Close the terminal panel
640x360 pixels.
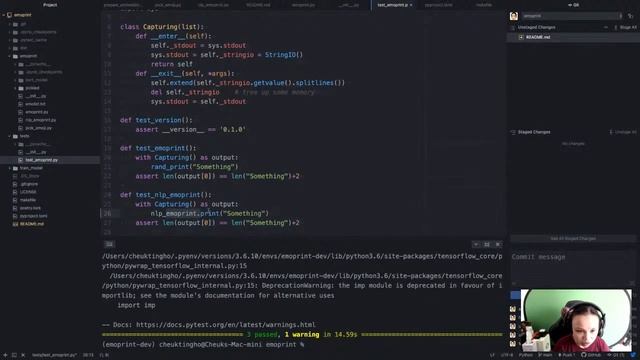point(498,244)
